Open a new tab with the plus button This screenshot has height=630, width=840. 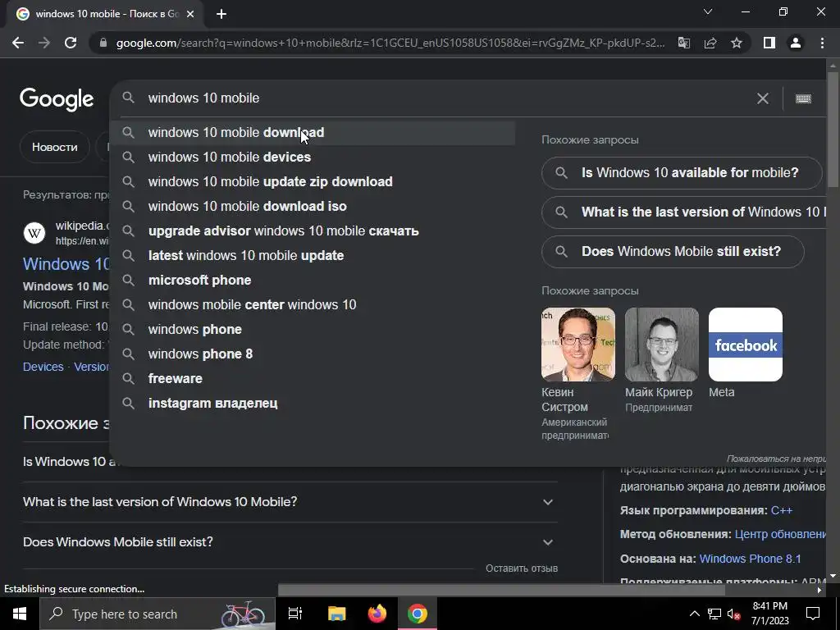click(221, 15)
